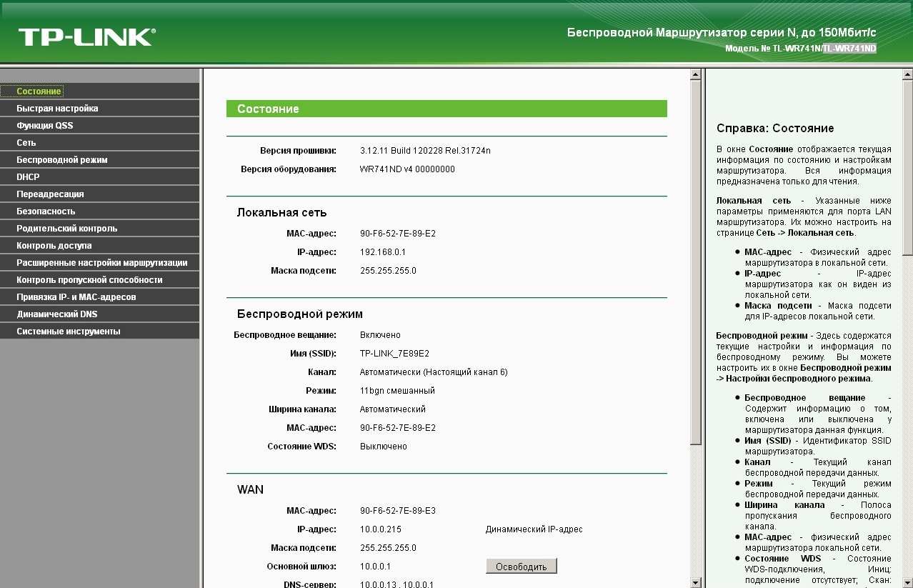
Task: Click the help panel scrollbar thumb
Action: (x=907, y=168)
